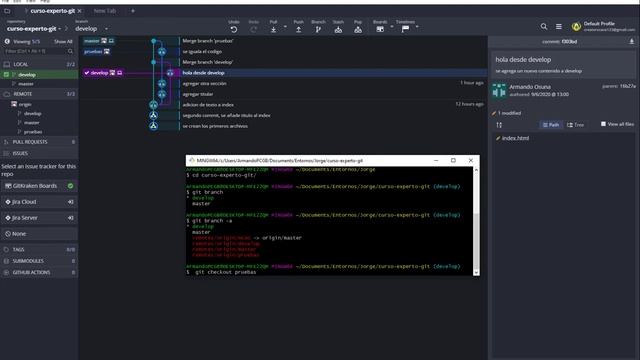Open the Pull options dropdown arrow
Screen dimensions: 640x360
285,27
